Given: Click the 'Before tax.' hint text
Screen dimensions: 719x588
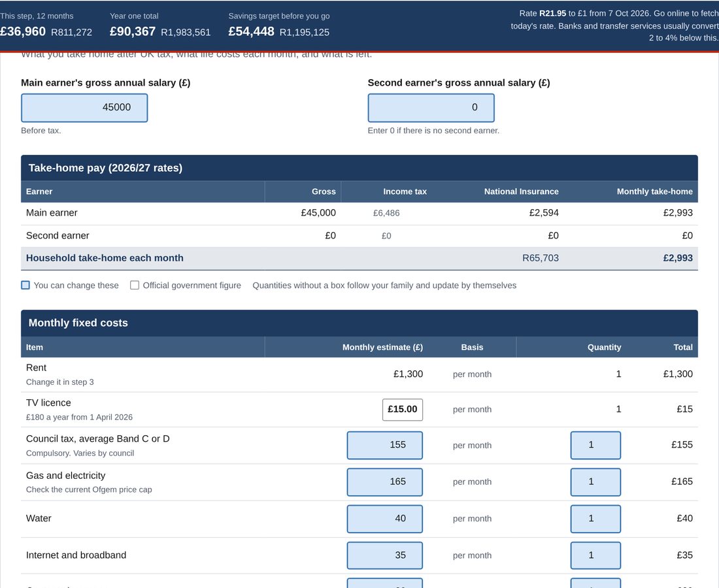Looking at the screenshot, I should (41, 131).
